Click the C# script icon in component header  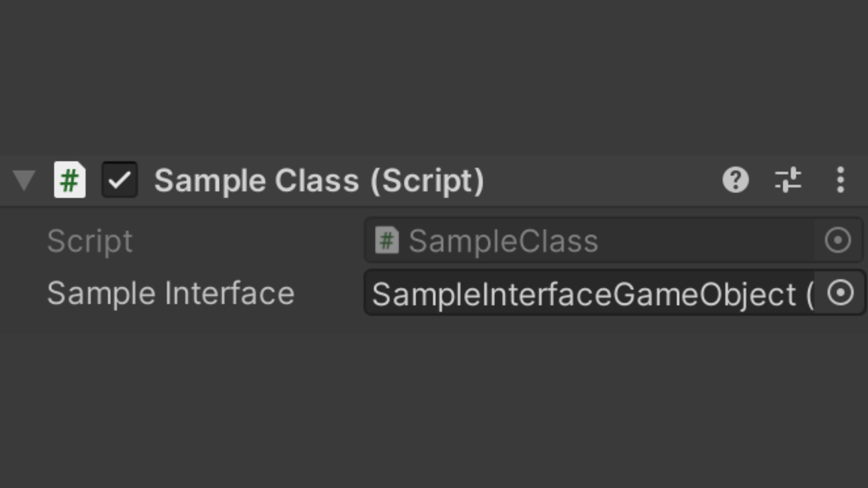pyautogui.click(x=70, y=180)
